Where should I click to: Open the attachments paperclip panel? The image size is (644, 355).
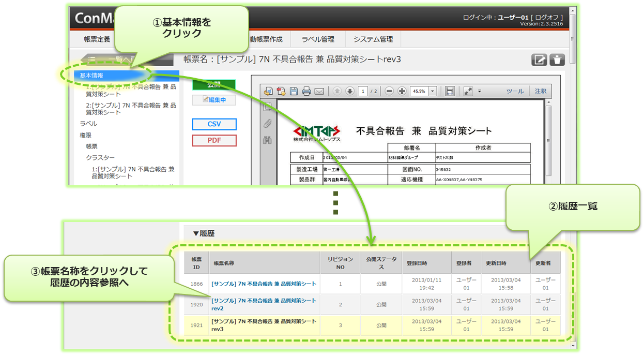click(x=267, y=123)
